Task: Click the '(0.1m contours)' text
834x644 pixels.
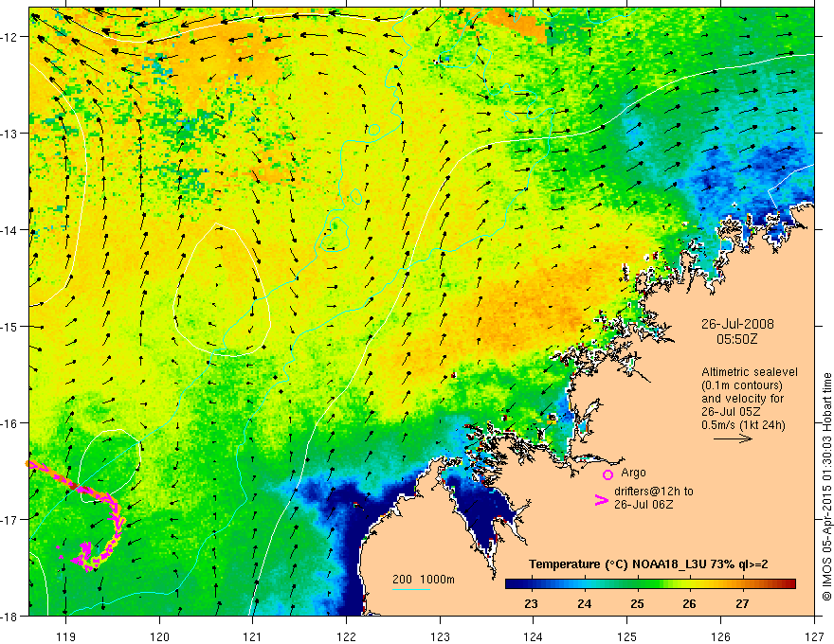Action: point(742,385)
